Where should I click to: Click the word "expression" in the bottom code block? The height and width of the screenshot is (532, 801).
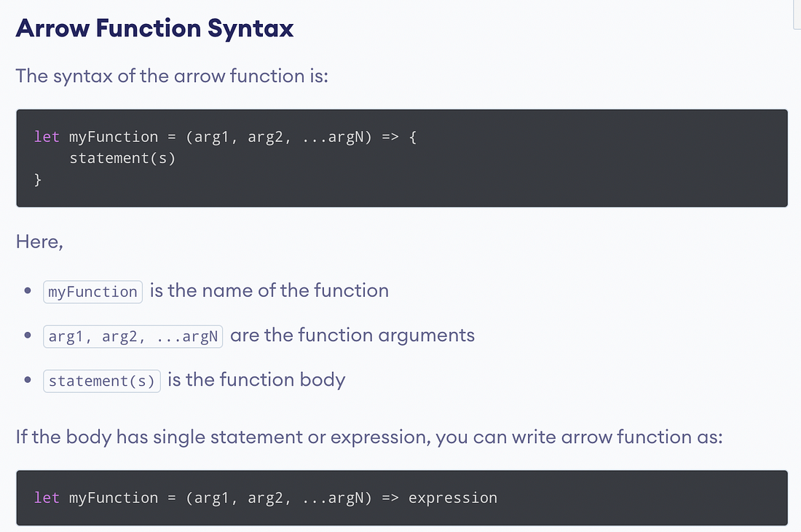(452, 498)
